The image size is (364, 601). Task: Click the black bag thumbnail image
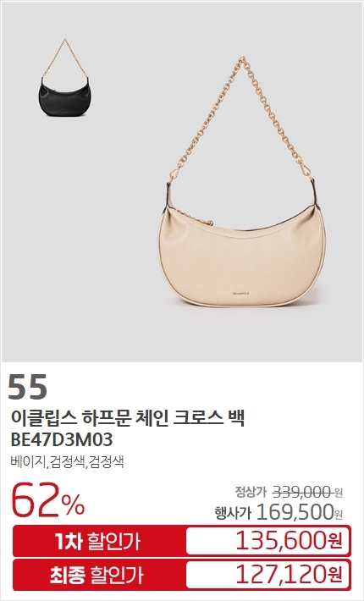tap(65, 77)
